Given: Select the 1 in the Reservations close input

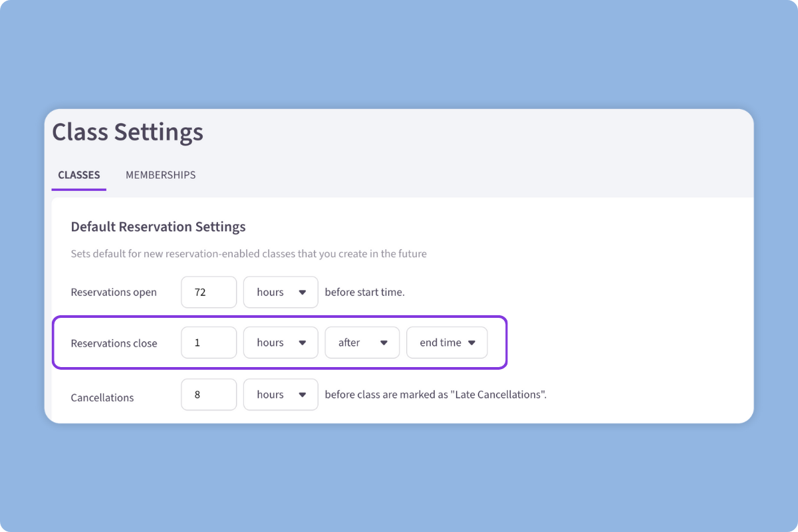Looking at the screenshot, I should [x=209, y=342].
